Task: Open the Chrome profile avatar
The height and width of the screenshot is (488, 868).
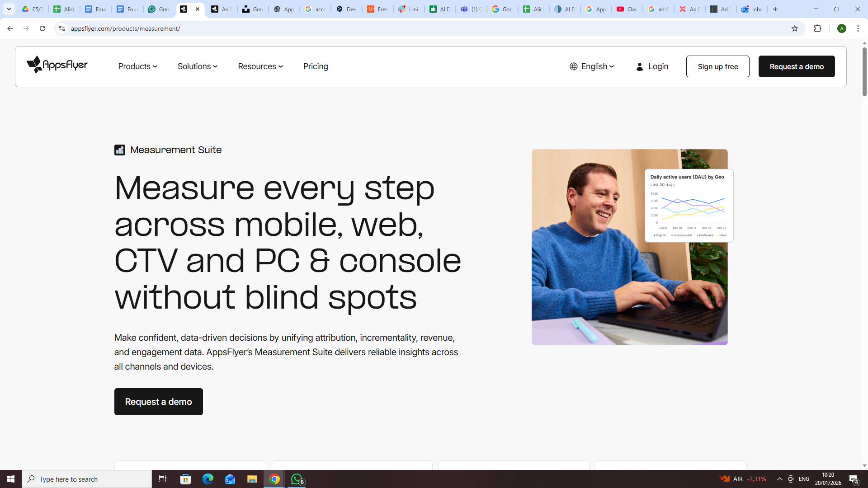Action: point(842,28)
